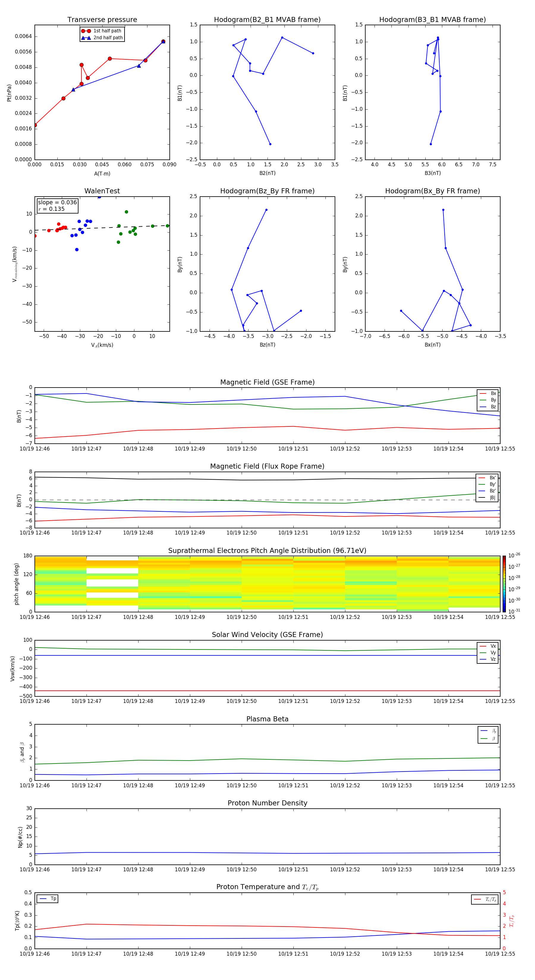The image size is (535, 980).
Task: Click the "Magnetic Field (Flux Rope Frame)" title
Action: click(x=267, y=467)
